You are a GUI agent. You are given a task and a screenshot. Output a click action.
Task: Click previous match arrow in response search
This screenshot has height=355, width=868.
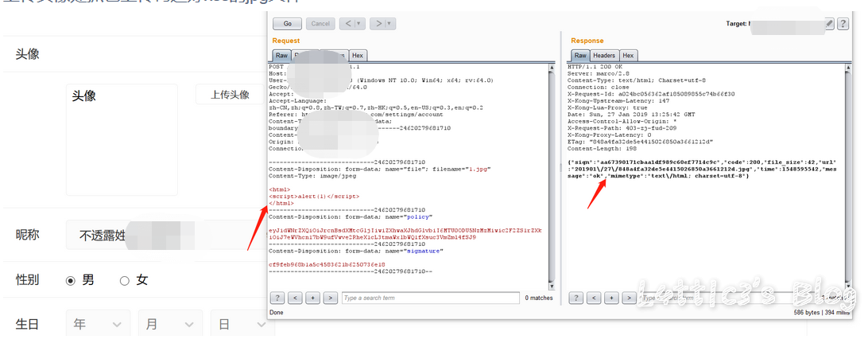594,298
